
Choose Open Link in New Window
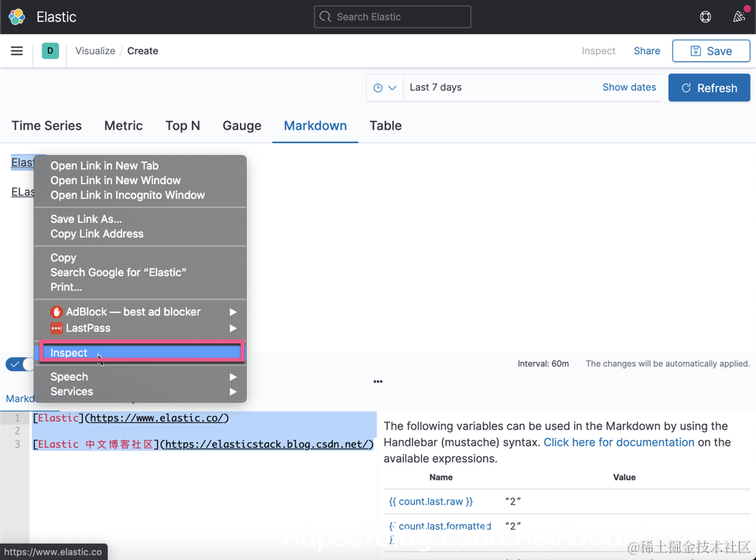point(140,180)
